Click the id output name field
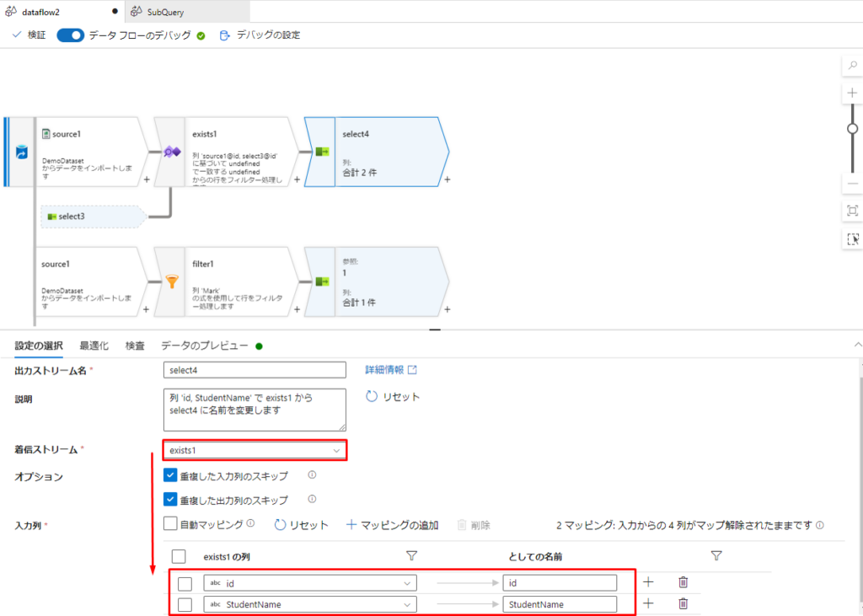 (560, 583)
